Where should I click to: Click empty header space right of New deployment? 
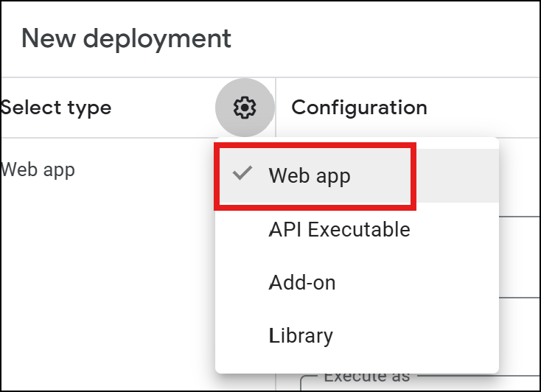click(383, 38)
